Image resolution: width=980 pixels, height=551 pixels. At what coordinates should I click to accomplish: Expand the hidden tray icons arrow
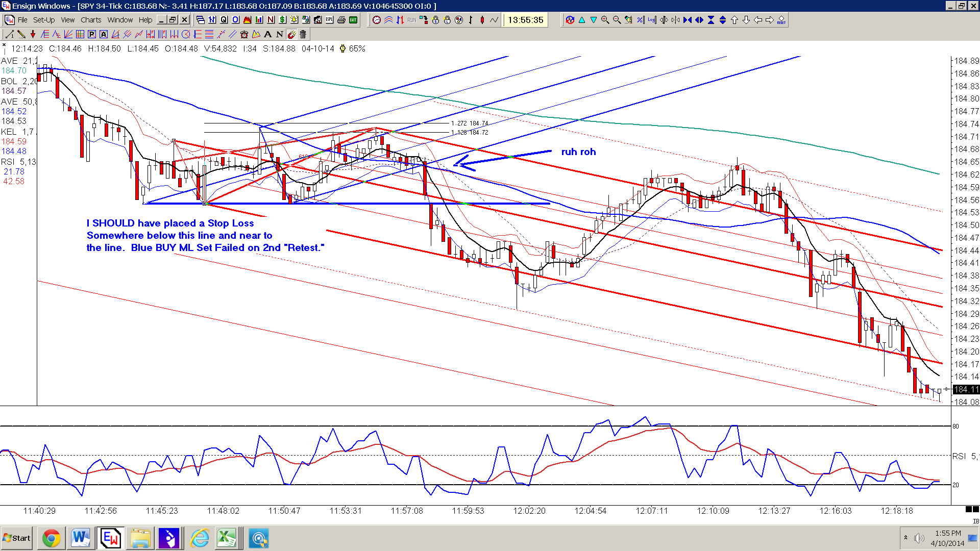tap(905, 538)
